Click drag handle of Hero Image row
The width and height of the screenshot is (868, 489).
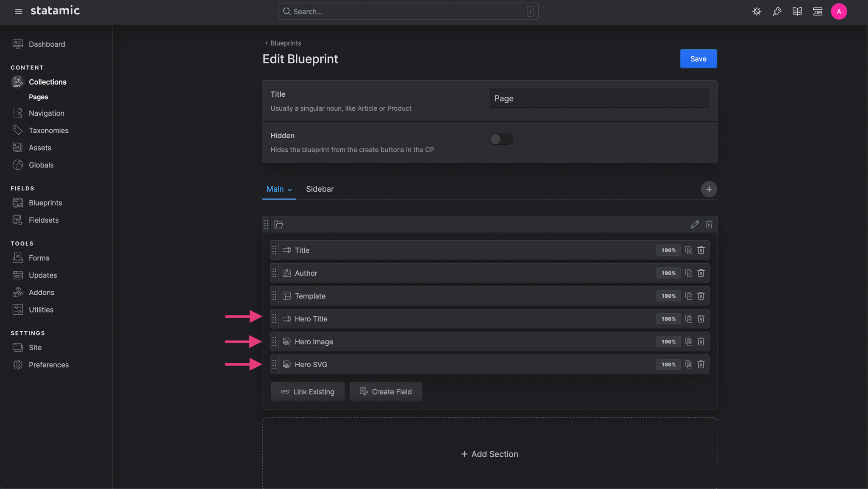(274, 342)
